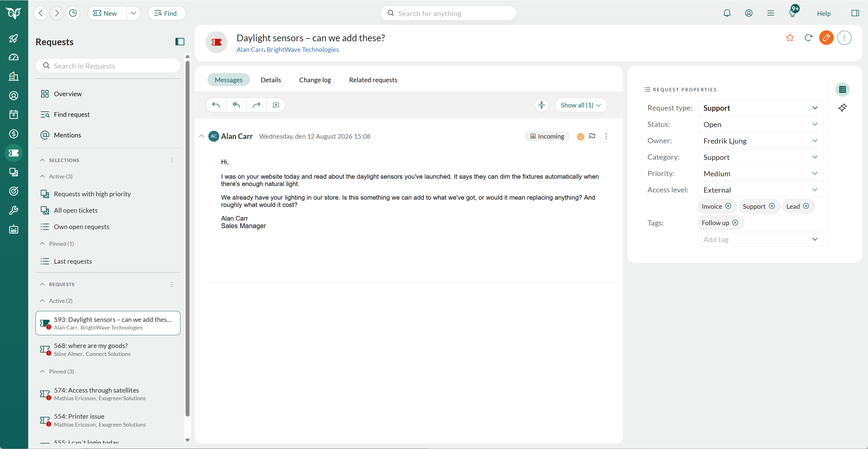The height and width of the screenshot is (449, 868).
Task: Open the Alan Carr contact link
Action: point(250,49)
